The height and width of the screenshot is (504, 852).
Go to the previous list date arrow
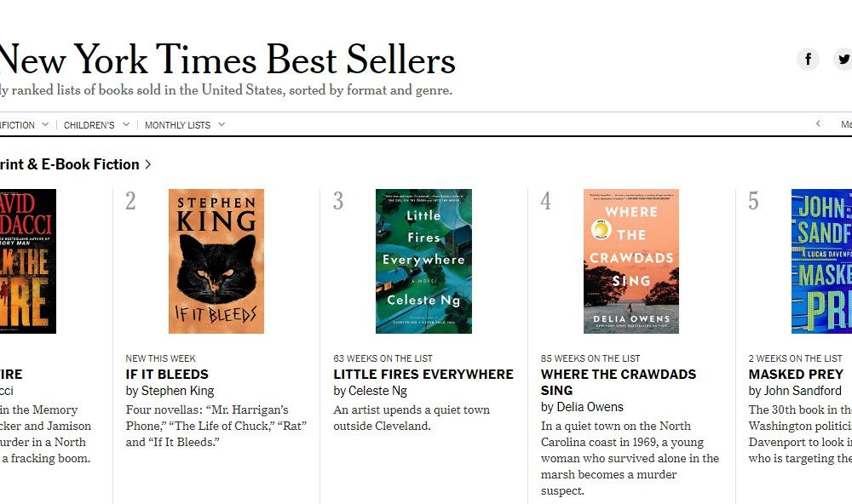pyautogui.click(x=818, y=124)
